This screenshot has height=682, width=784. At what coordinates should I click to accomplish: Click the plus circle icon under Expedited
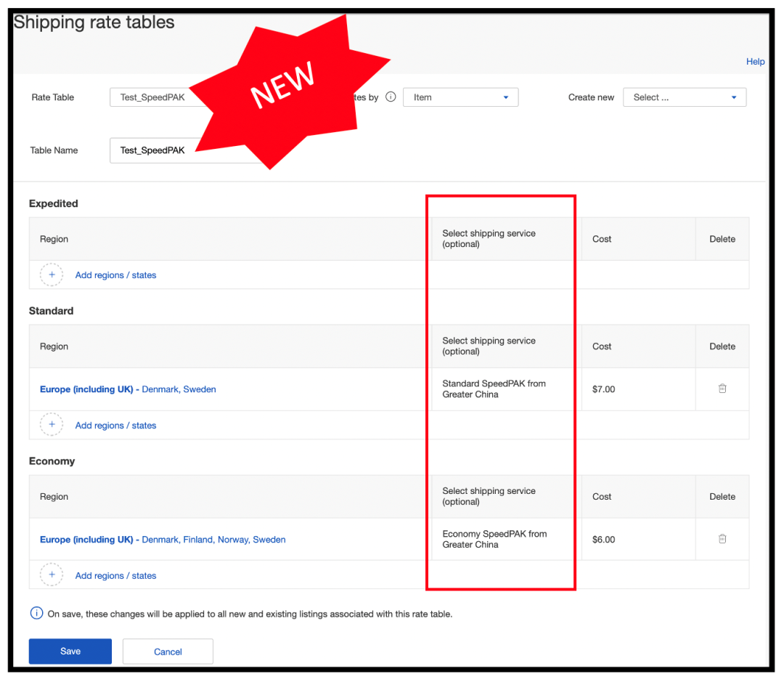(52, 275)
